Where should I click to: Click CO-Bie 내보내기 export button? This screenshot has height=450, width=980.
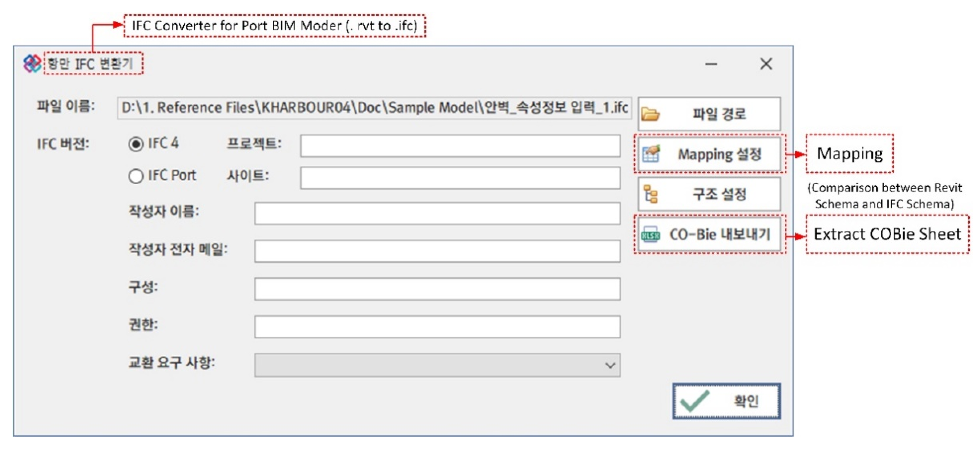719,235
